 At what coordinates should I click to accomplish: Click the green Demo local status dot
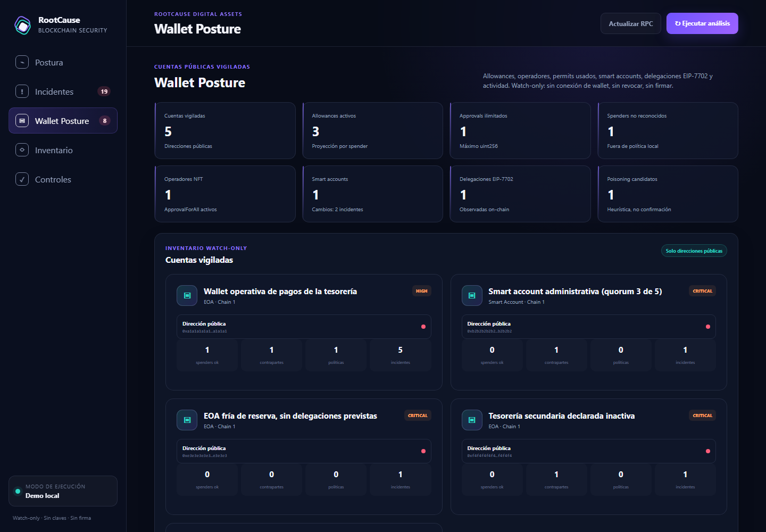point(18,491)
